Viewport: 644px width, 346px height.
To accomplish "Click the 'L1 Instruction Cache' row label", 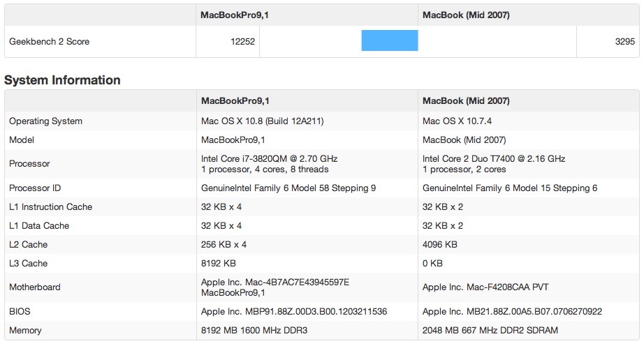I will tap(50, 207).
